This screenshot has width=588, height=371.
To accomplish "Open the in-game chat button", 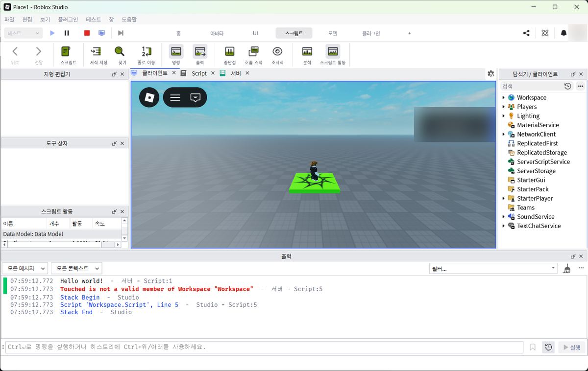I will (196, 97).
